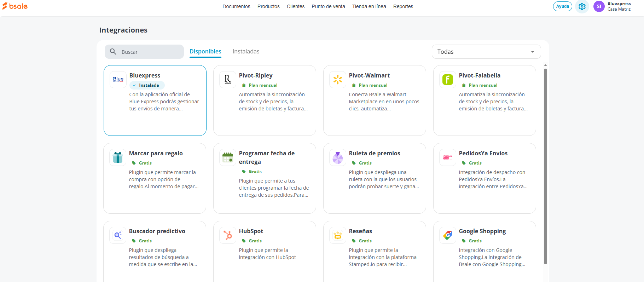
Task: Click Gratis label on Reseñas card
Action: click(x=362, y=241)
